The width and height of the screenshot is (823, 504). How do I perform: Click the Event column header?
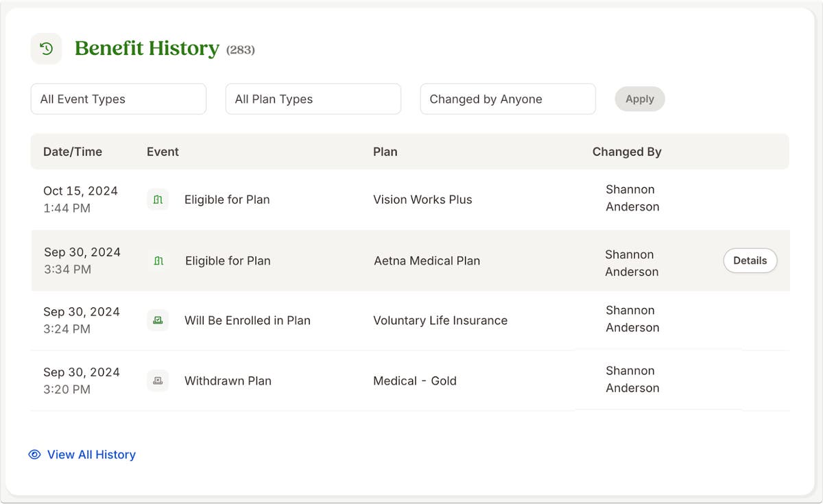tap(163, 152)
